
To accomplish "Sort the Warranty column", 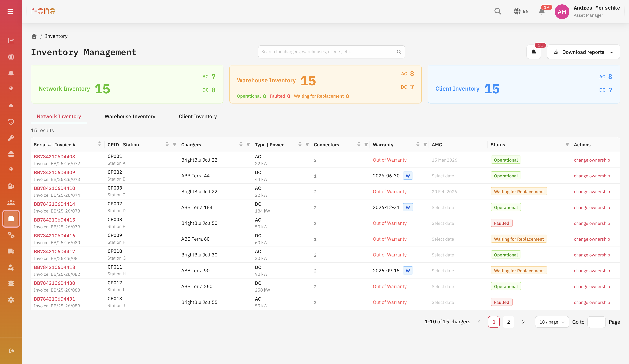I will coord(417,144).
